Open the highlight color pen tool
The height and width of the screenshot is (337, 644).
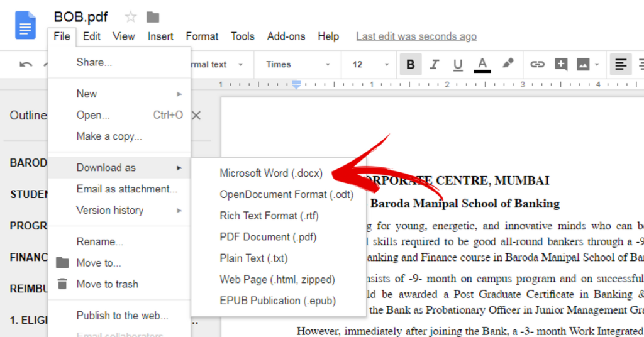(x=508, y=64)
